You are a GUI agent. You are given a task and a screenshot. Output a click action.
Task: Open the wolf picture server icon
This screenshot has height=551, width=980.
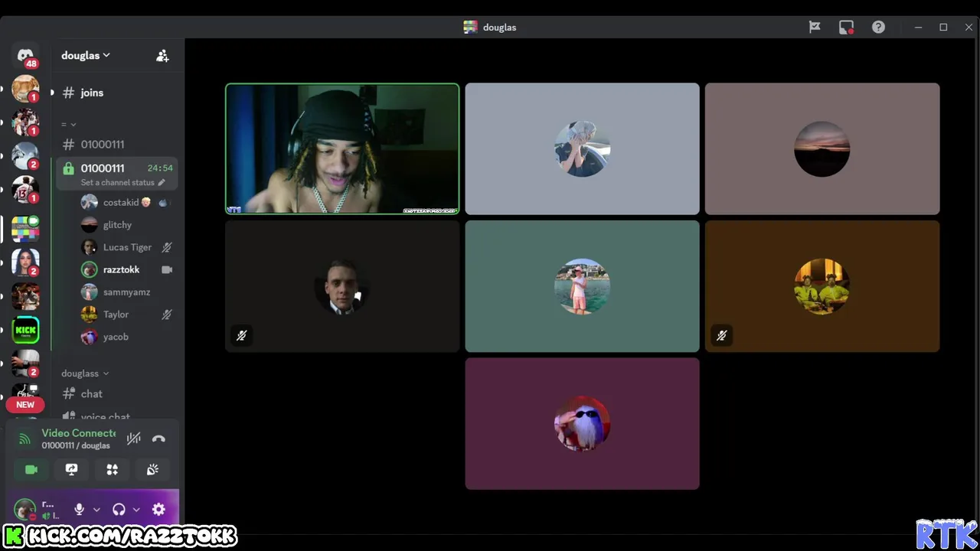(25, 155)
